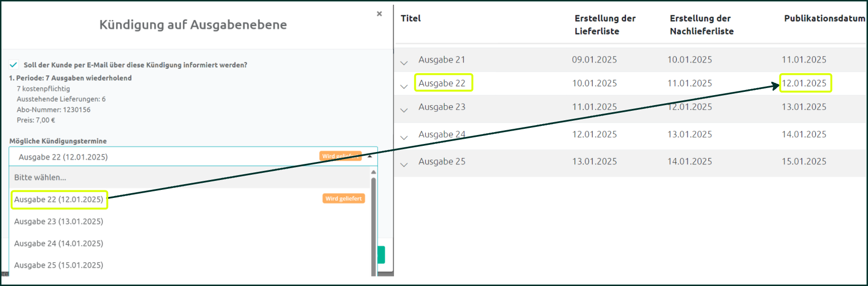Click Wird geliefert badge on Ausgabe 22 option
This screenshot has height=286, width=868.
coord(344,199)
